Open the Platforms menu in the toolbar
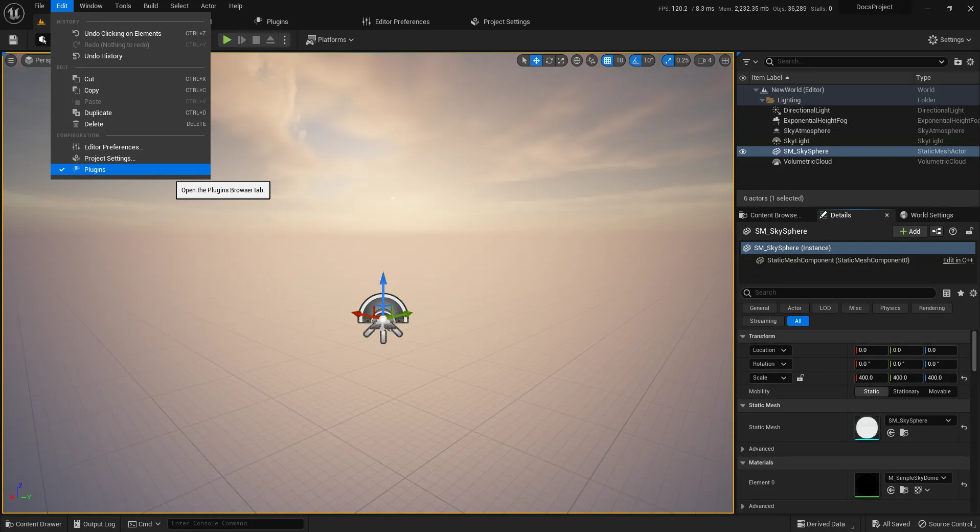980x532 pixels. pos(330,40)
